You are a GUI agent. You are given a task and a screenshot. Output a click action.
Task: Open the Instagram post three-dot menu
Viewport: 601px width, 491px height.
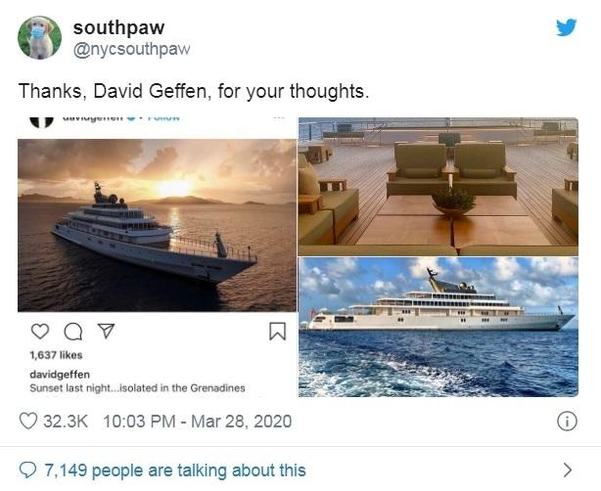pos(279,118)
